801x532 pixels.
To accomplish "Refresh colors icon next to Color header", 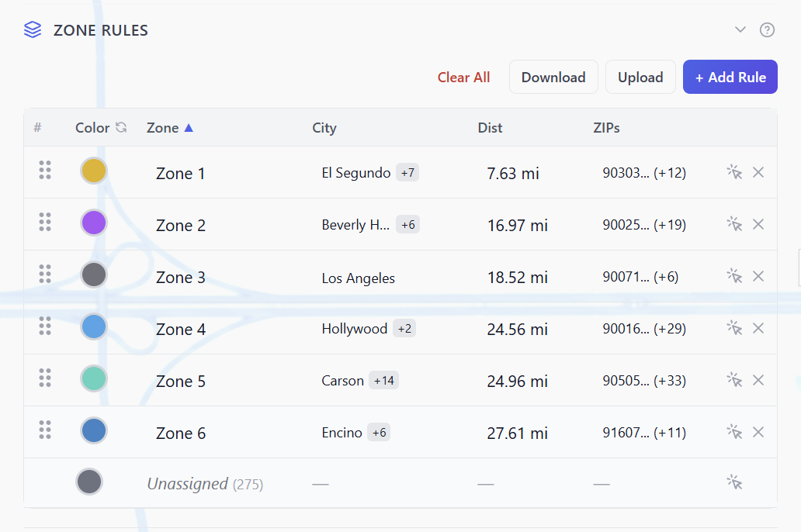I will click(121, 127).
